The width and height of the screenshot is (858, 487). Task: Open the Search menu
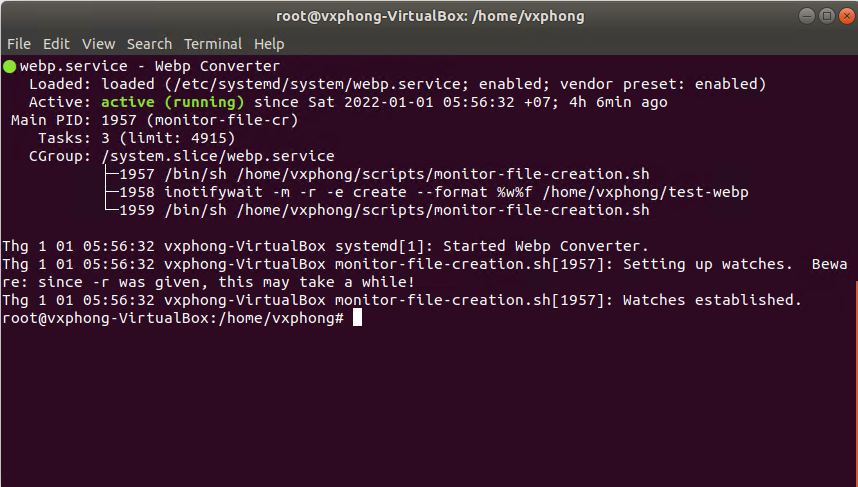tap(149, 44)
